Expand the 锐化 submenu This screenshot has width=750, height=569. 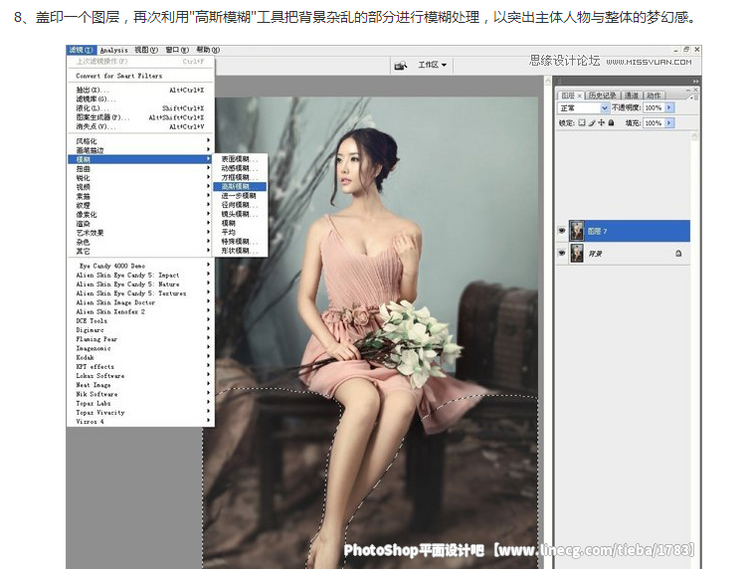pos(140,178)
